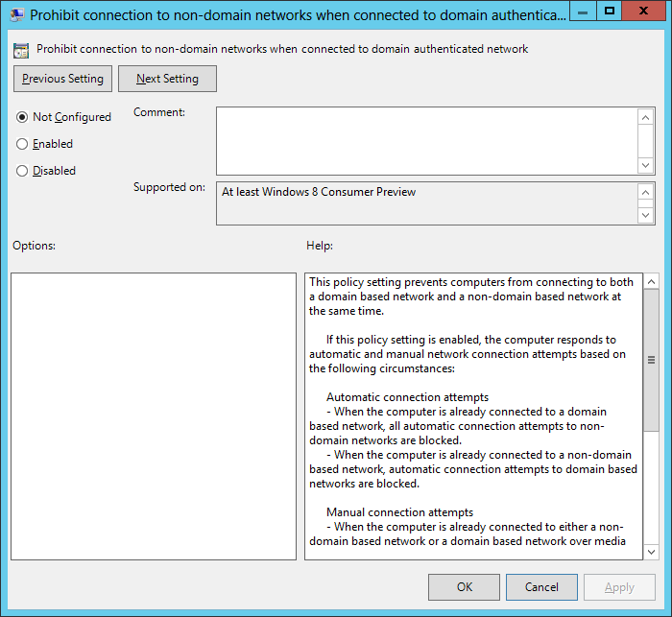Confirm the dialog with OK
The height and width of the screenshot is (617, 672).
point(464,587)
